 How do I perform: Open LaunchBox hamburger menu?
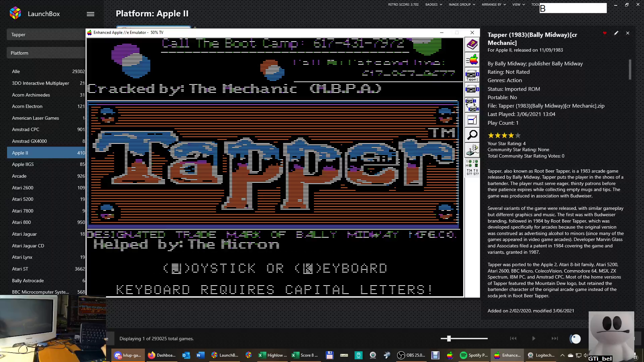click(x=90, y=14)
